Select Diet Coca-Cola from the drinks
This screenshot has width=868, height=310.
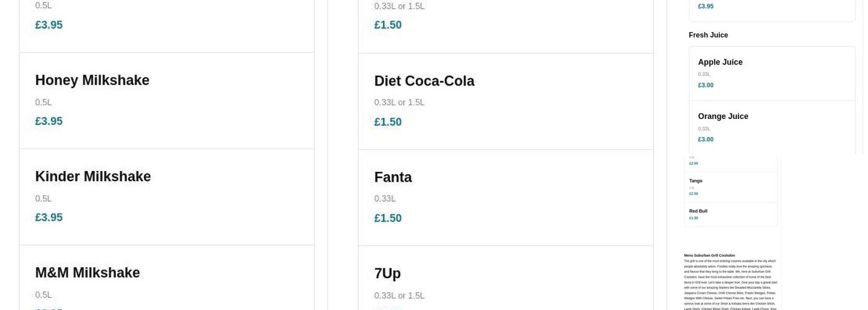[x=424, y=81]
